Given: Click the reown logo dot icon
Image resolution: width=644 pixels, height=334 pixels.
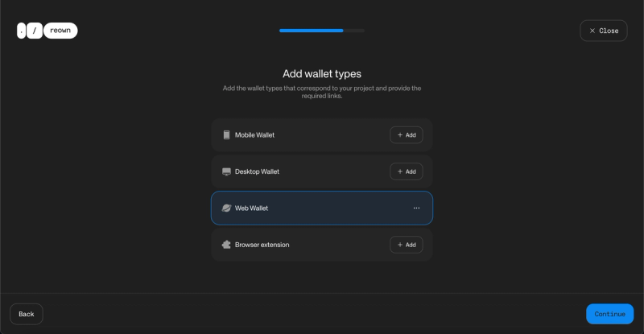Looking at the screenshot, I should click(x=22, y=31).
